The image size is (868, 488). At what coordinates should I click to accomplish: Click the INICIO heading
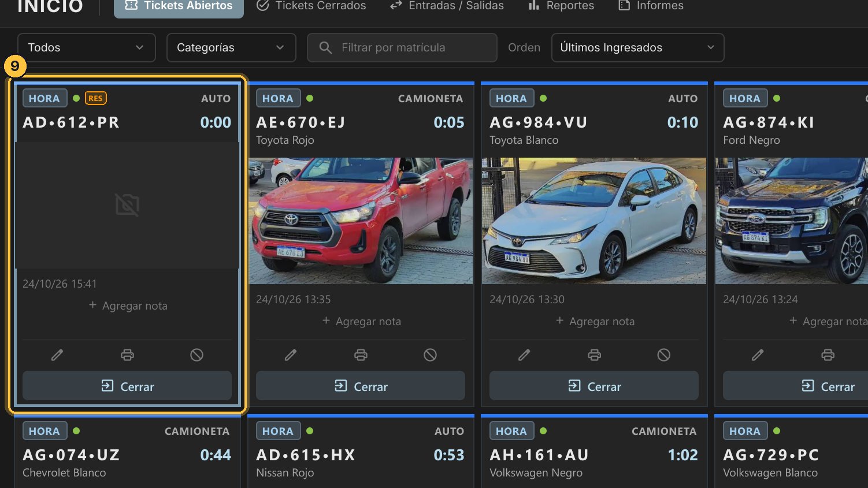[50, 6]
